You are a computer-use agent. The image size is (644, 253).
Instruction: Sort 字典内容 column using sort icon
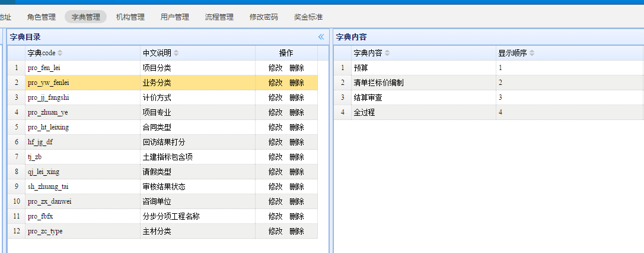pyautogui.click(x=387, y=53)
